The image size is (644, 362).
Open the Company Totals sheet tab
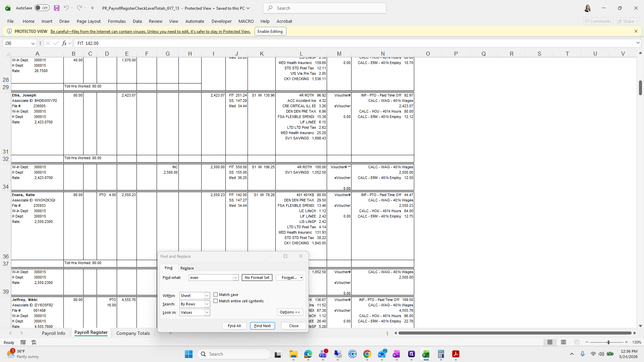(133, 333)
